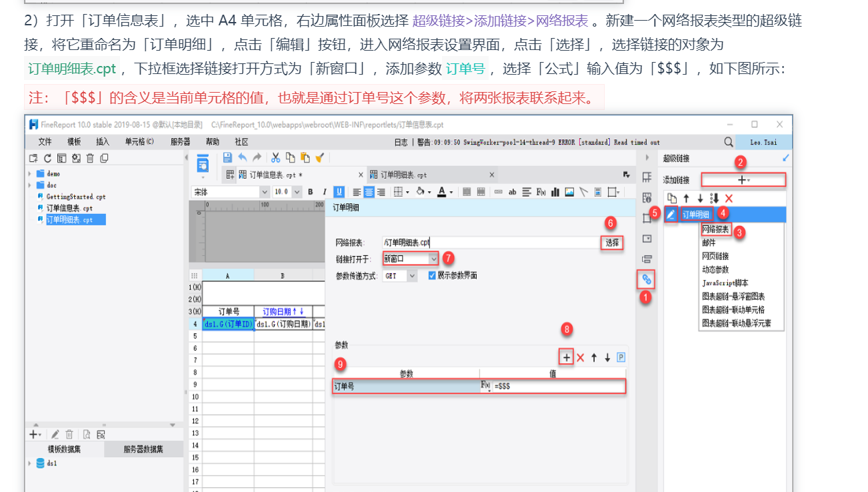Click the 选择 button for 网络报表
868x492 pixels.
(613, 243)
